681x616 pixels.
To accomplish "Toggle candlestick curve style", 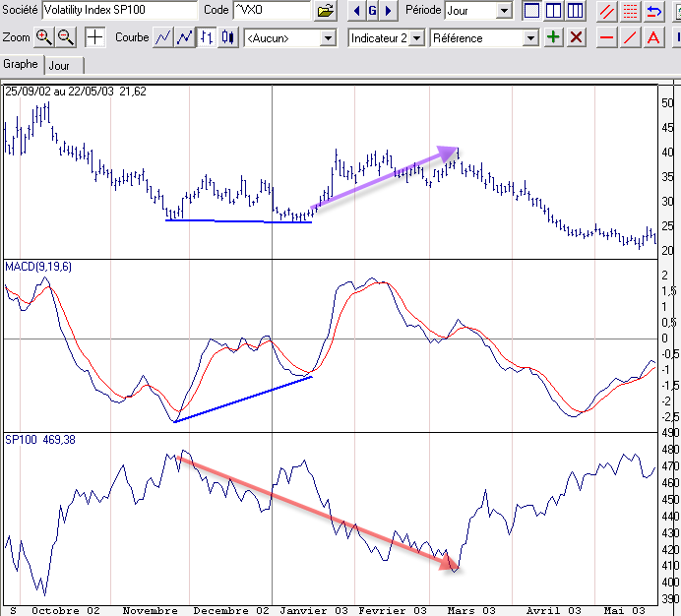I will (x=228, y=37).
